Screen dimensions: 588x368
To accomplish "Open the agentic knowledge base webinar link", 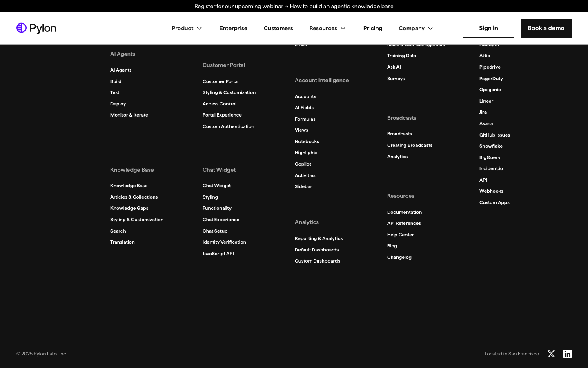I will tap(341, 6).
